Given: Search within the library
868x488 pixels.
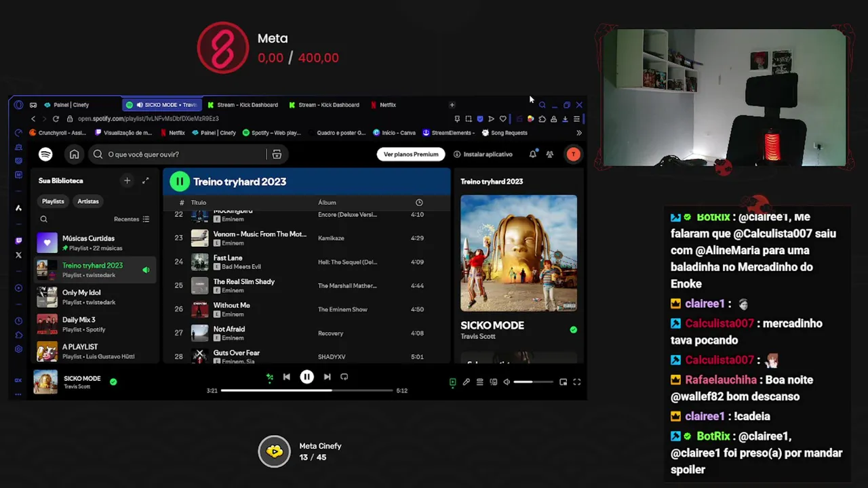Looking at the screenshot, I should pyautogui.click(x=43, y=219).
